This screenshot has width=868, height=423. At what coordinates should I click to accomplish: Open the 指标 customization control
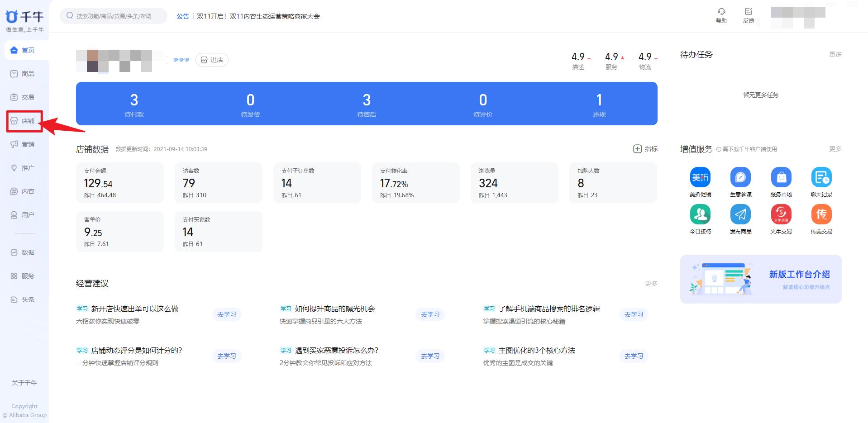click(x=646, y=148)
